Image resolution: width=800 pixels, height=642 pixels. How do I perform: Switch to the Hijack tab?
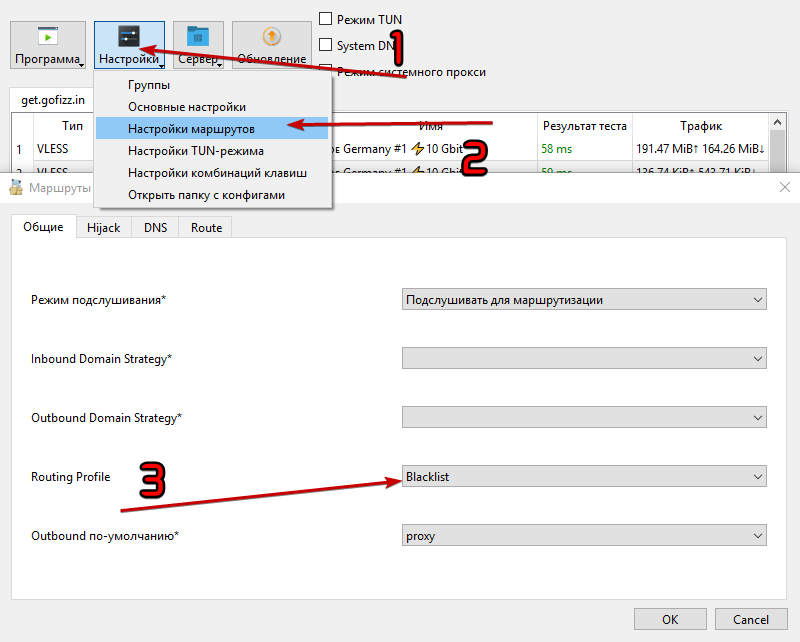pos(103,228)
